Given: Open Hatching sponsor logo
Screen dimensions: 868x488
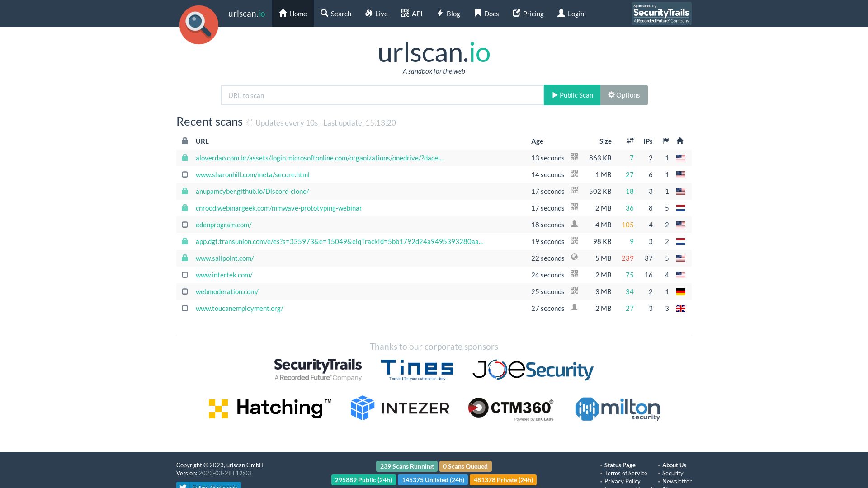Looking at the screenshot, I should 270,408.
